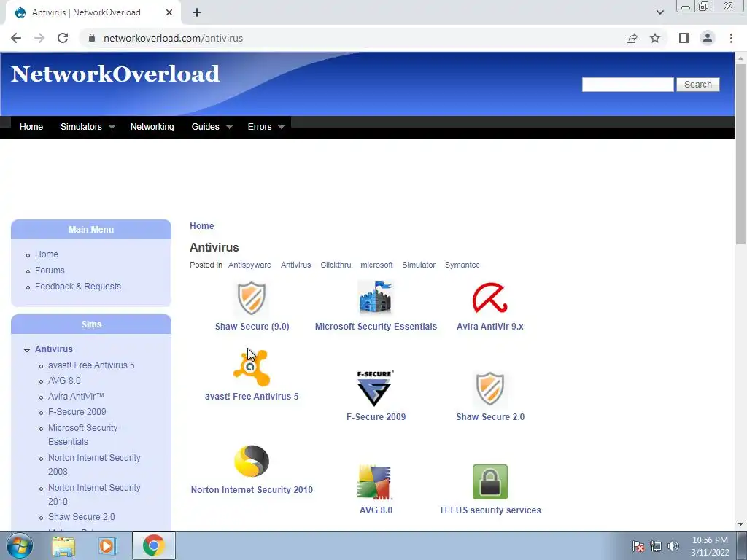Open the TELUS security services text link
This screenshot has height=560, width=747.
pos(489,510)
